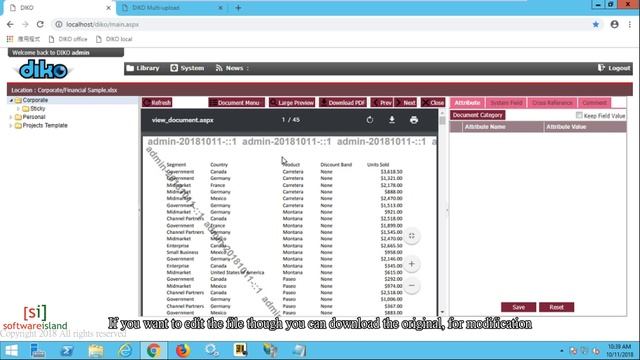640x360 pixels.
Task: Open Internet Explorer from the taskbar
Action: coord(125,351)
